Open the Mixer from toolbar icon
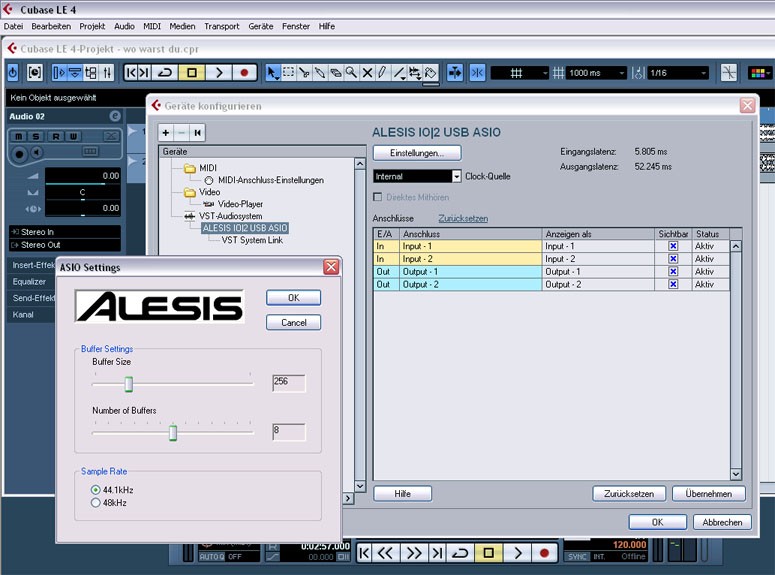This screenshot has height=575, width=775. (107, 73)
